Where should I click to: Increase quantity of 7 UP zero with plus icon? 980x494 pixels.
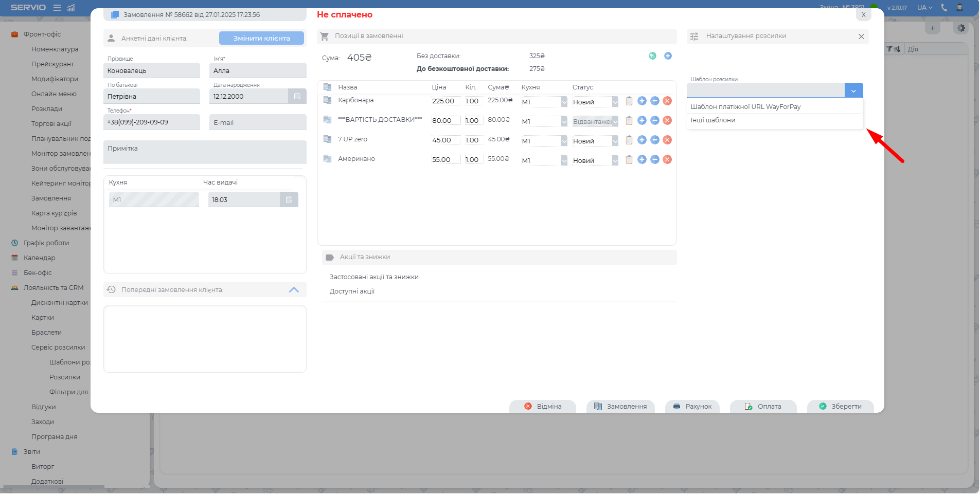[x=642, y=140]
